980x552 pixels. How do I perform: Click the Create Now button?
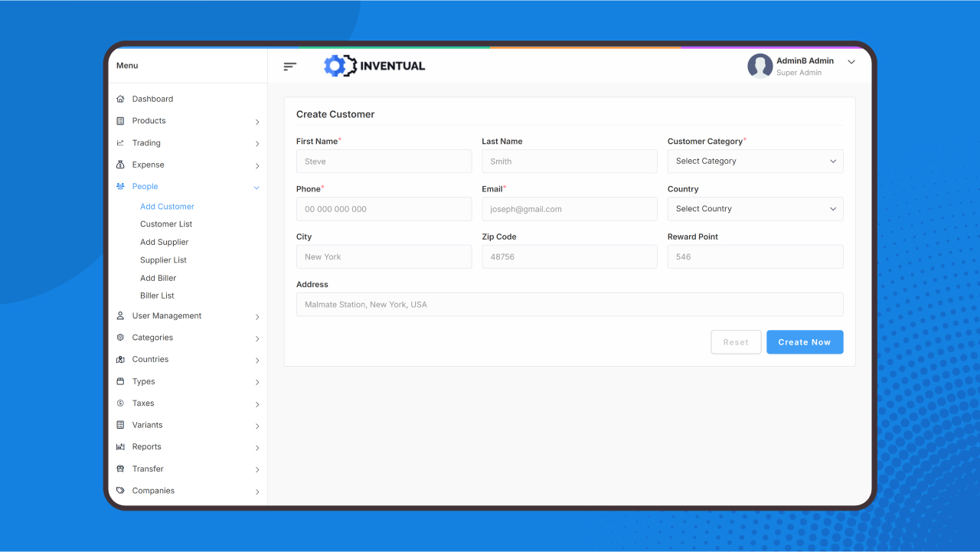[805, 341]
